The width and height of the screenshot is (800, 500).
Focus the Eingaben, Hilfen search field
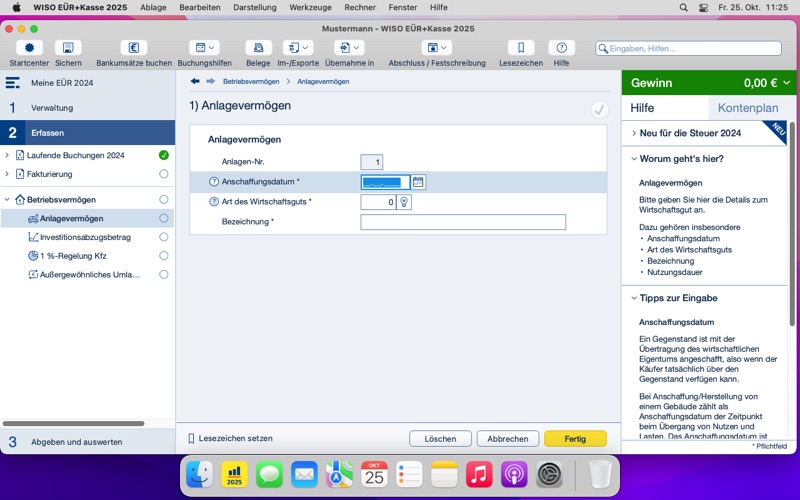[688, 48]
